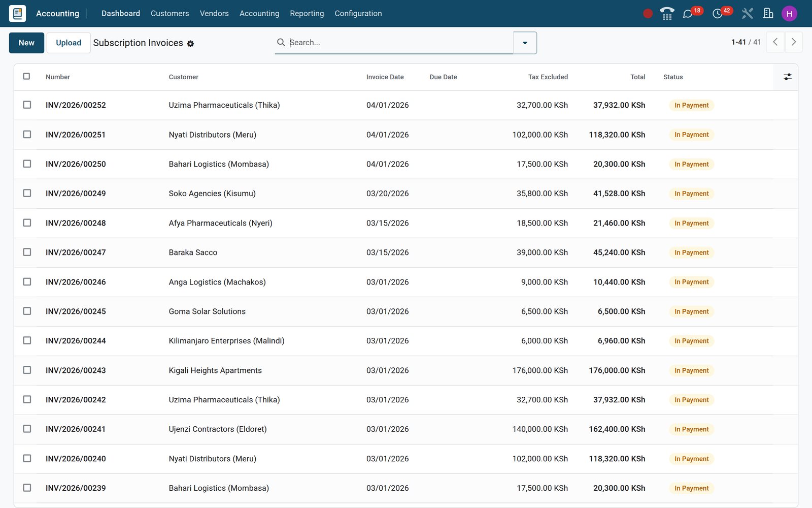Click customer Afya Pharmaceuticals (Nyeri)
812x508 pixels.
(220, 223)
